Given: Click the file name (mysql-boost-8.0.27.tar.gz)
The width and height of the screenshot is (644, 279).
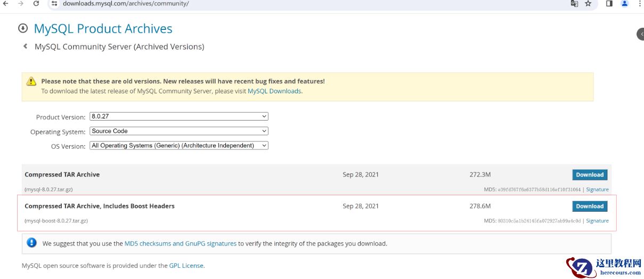Looking at the screenshot, I should (56, 221).
